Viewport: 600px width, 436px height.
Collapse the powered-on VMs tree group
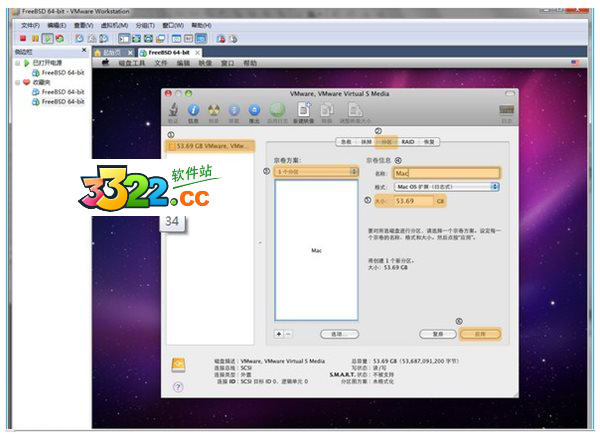pyautogui.click(x=18, y=63)
